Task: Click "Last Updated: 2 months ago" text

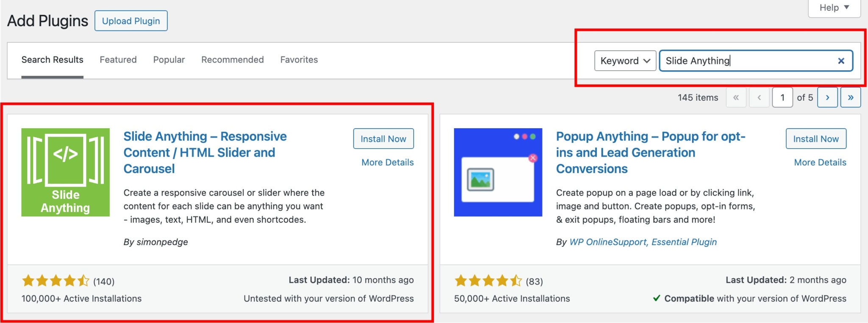Action: tap(786, 280)
